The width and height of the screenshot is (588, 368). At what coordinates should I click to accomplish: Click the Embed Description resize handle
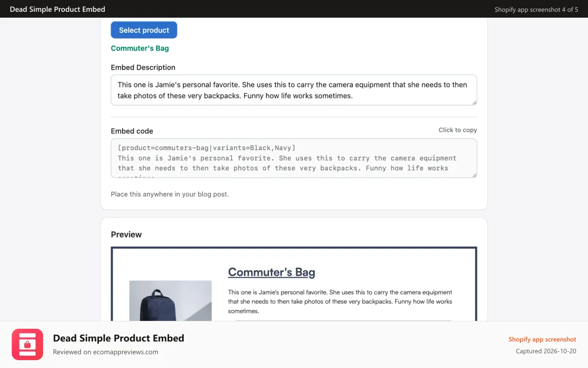(474, 102)
